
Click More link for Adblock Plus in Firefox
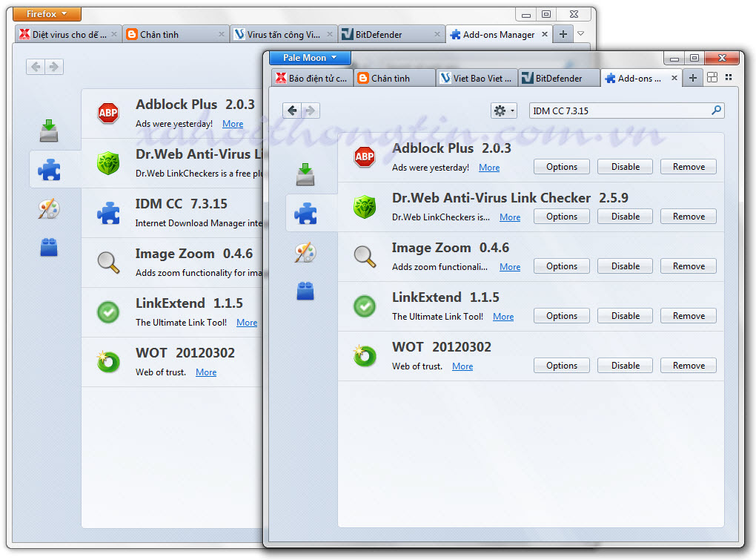233,123
